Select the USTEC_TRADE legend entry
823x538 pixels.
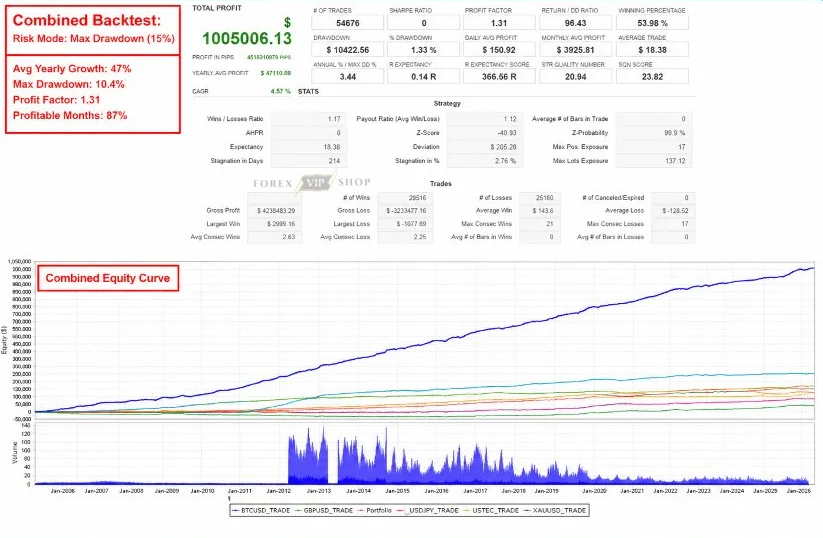(x=491, y=510)
